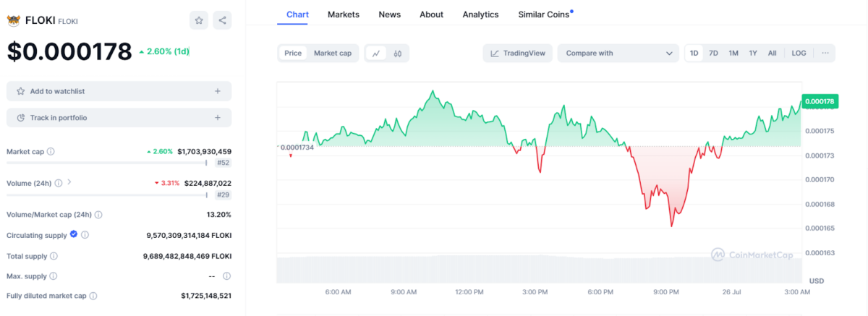Click Total supply info icon

tap(54, 256)
